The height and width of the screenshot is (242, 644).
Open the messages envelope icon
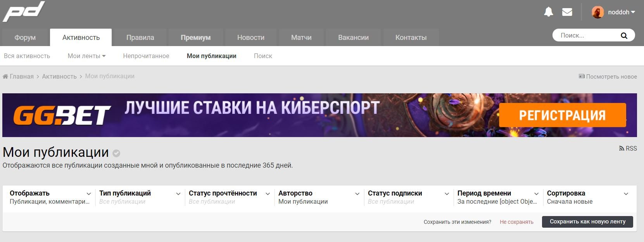click(567, 12)
